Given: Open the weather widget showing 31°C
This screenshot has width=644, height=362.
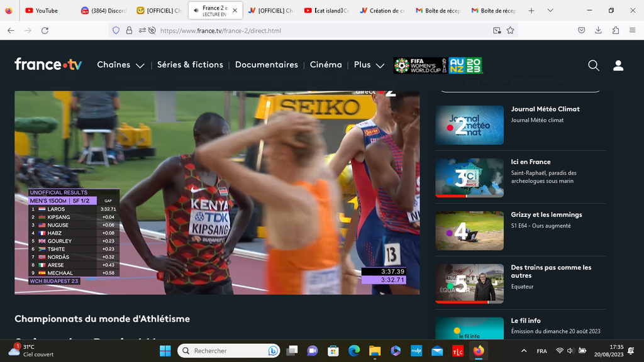Looking at the screenshot, I should click(31, 351).
